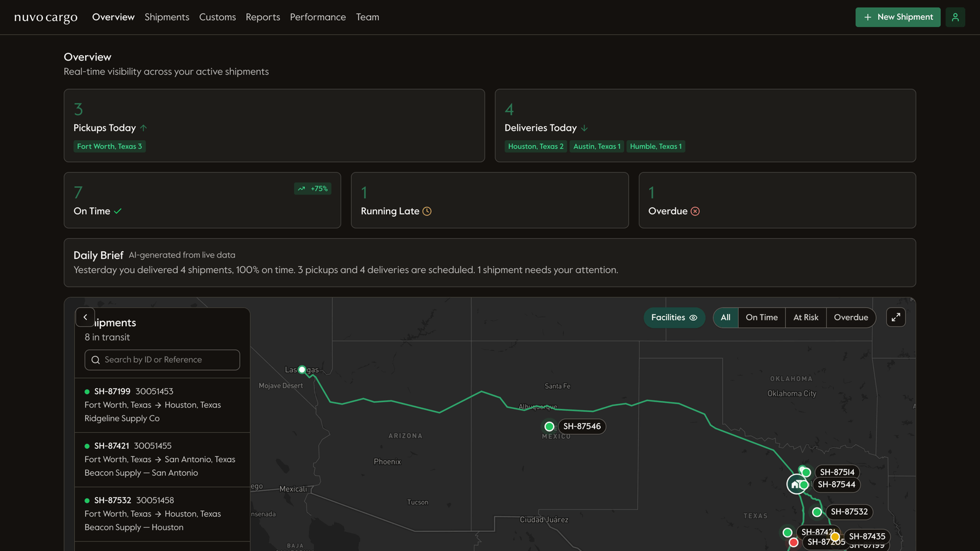Click the green marker beside SH-87532 label
Image resolution: width=980 pixels, height=551 pixels.
[817, 512]
